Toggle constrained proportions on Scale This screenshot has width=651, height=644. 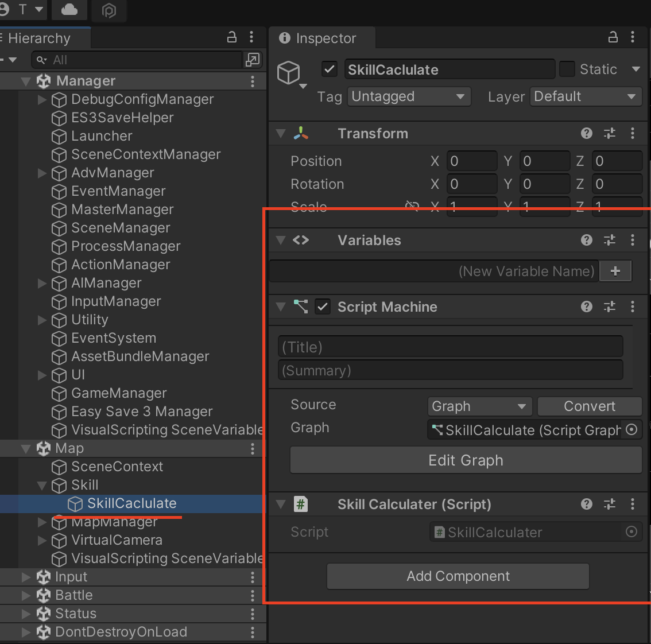[412, 206]
